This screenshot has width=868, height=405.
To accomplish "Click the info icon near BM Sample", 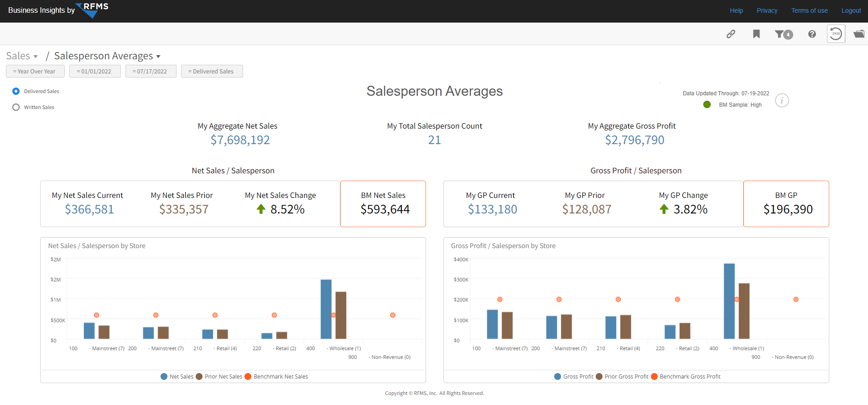I will pos(782,100).
